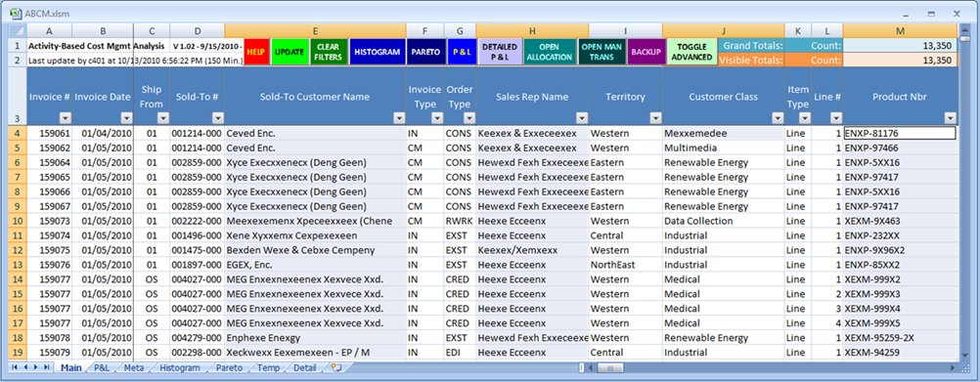Click TOGGLE ADVANCED button

691,53
